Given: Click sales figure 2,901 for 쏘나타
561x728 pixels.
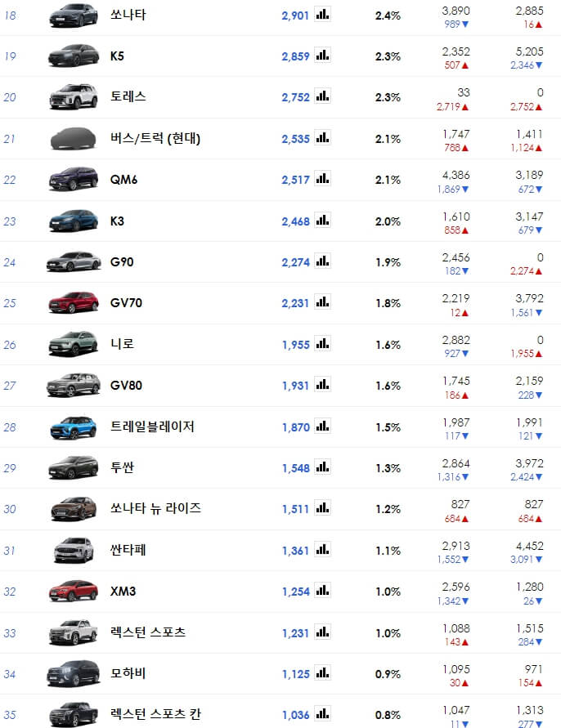Looking at the screenshot, I should [x=295, y=16].
